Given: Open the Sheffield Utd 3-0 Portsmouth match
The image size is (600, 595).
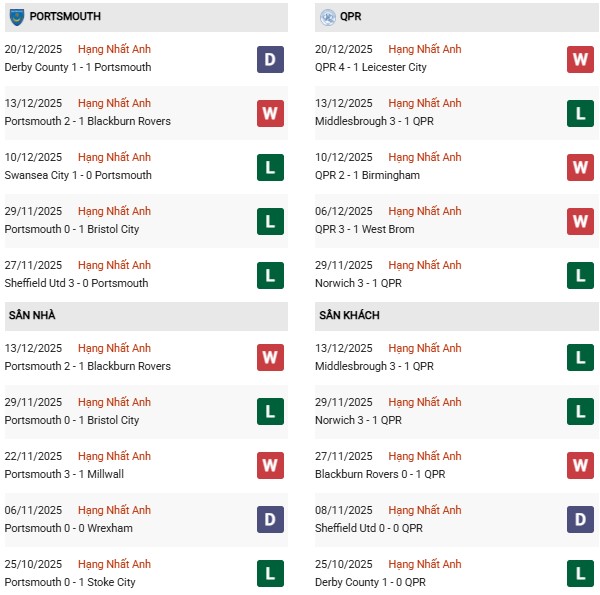Looking at the screenshot, I should (76, 283).
